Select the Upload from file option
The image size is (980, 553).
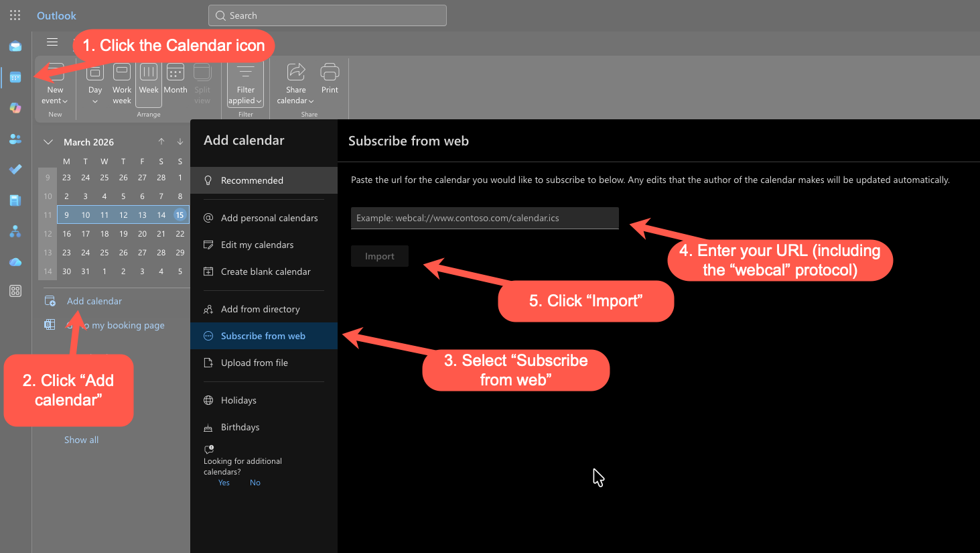pos(254,363)
